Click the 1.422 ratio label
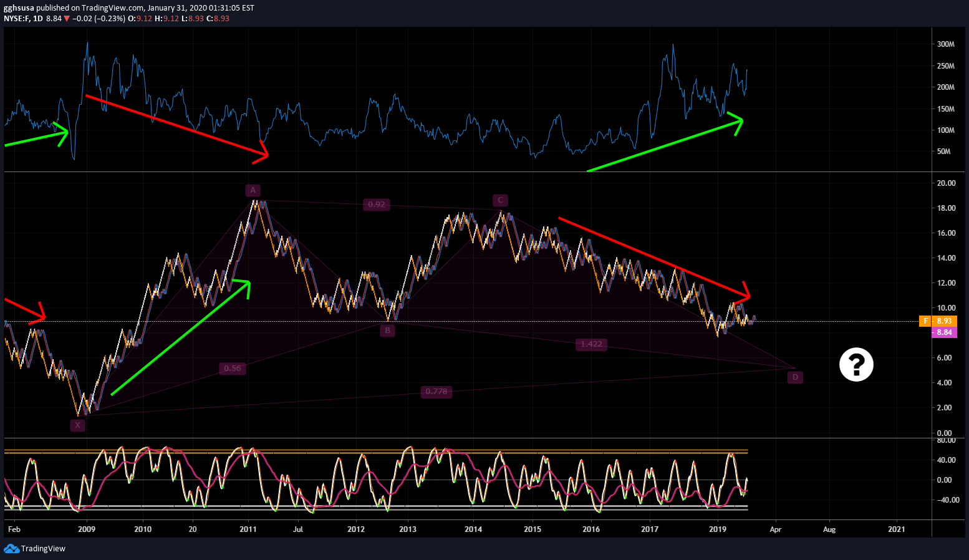The image size is (969, 560). 591,344
